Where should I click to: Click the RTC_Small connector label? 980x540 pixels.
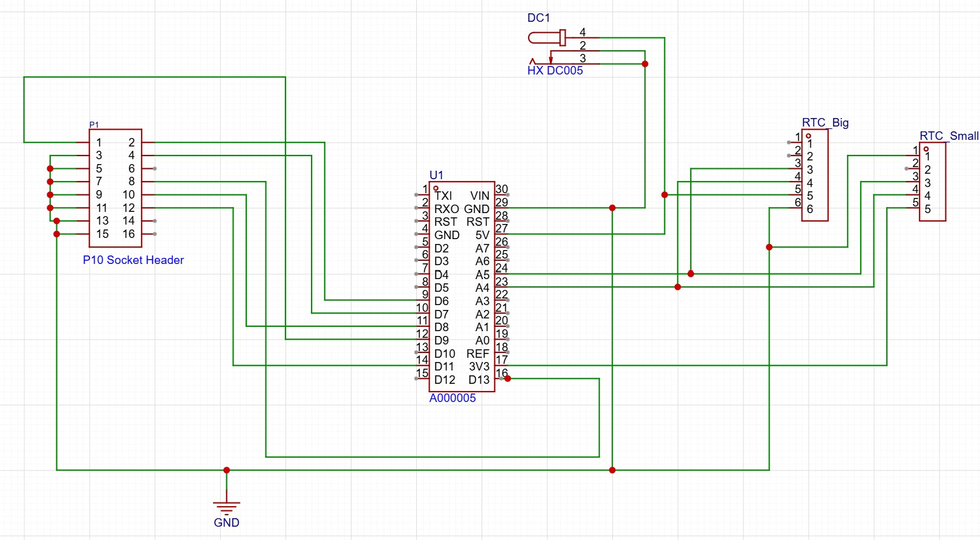949,136
